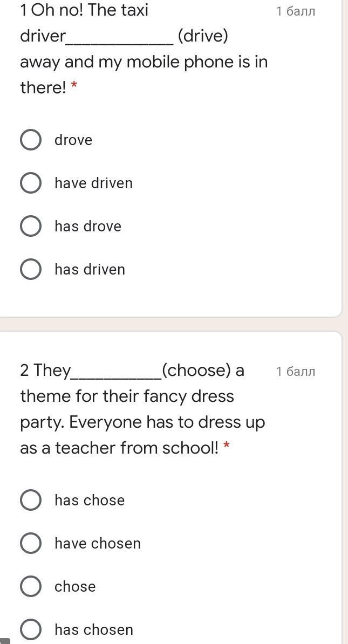
Task: Pick the 'has driven' radio button
Action: click(31, 269)
